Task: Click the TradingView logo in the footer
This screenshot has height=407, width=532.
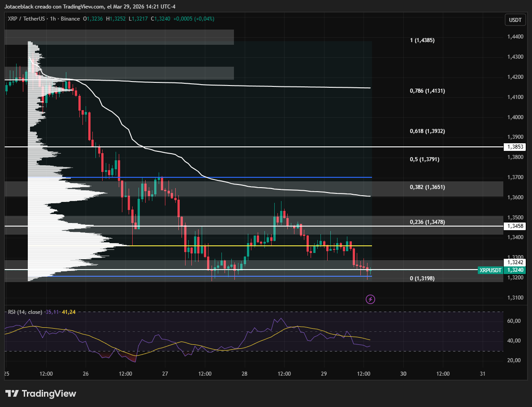Action: [41, 394]
